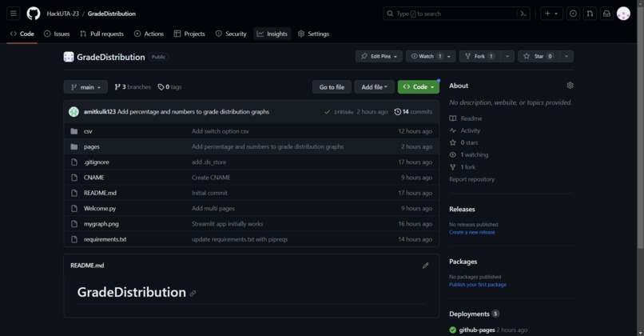View the commit status green checkmark
Screen dimensions: 644x336
pos(327,112)
